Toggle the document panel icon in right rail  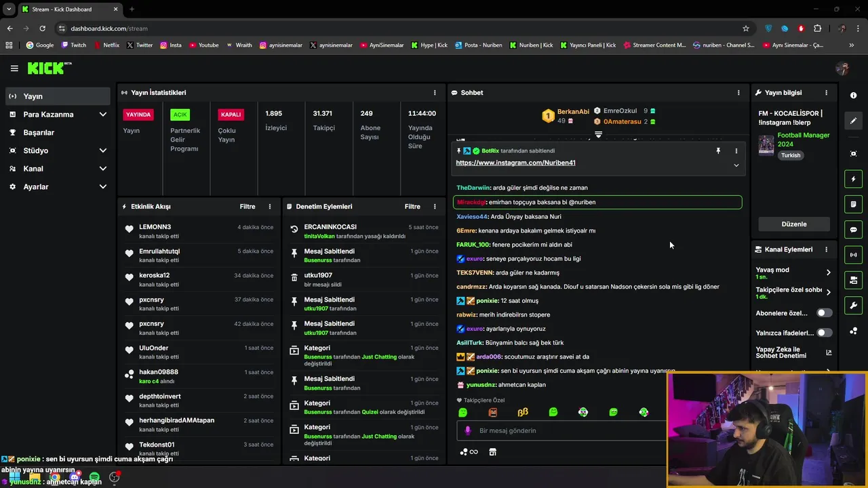point(853,204)
